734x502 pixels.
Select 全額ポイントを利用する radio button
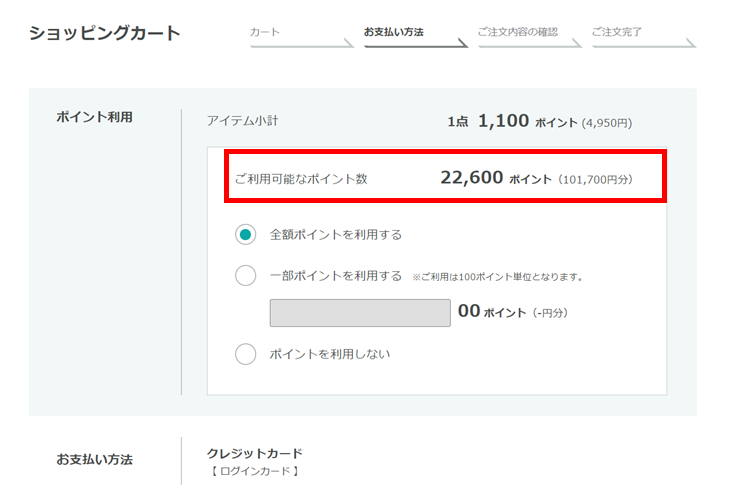tap(245, 235)
